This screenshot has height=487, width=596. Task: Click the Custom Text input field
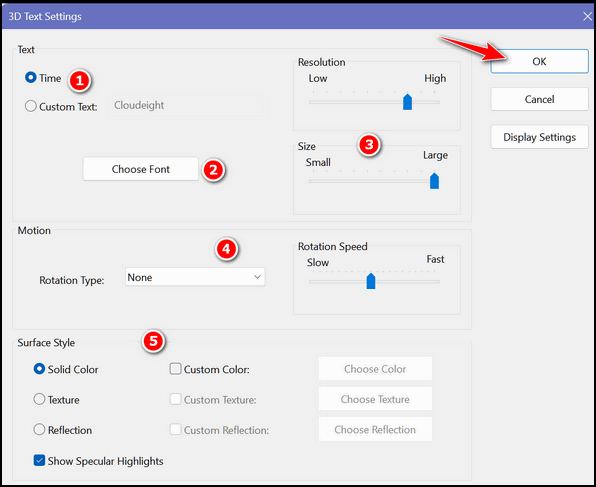point(188,106)
